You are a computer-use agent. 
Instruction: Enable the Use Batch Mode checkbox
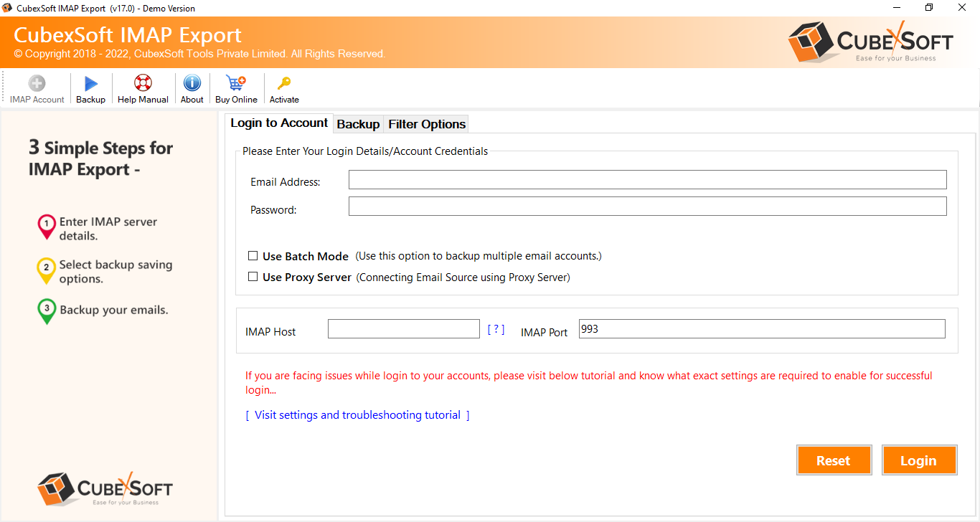253,256
